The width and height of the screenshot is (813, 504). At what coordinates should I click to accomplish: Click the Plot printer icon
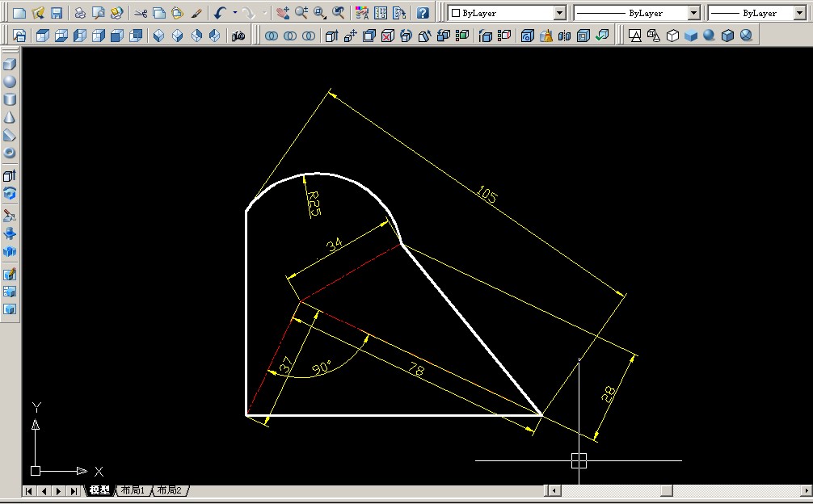click(x=80, y=13)
